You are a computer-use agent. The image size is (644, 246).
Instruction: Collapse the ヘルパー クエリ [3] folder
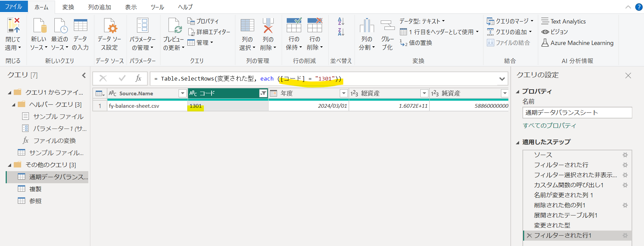click(13, 104)
